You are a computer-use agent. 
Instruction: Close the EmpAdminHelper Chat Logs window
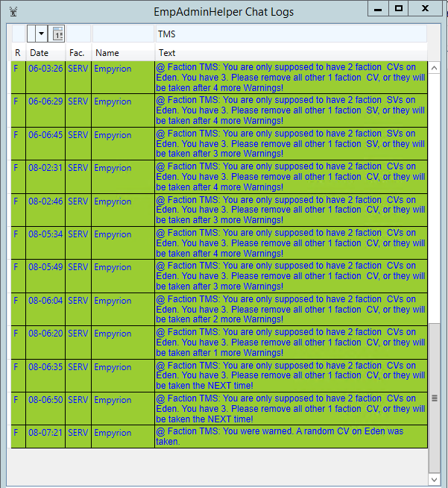pos(426,9)
